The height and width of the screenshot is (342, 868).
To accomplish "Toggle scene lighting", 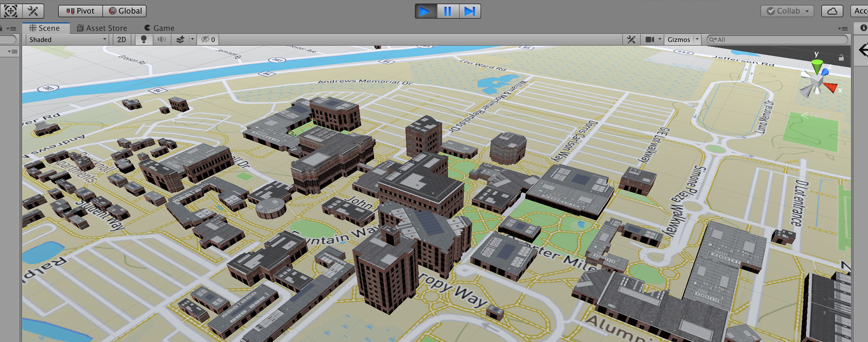I will coord(143,39).
